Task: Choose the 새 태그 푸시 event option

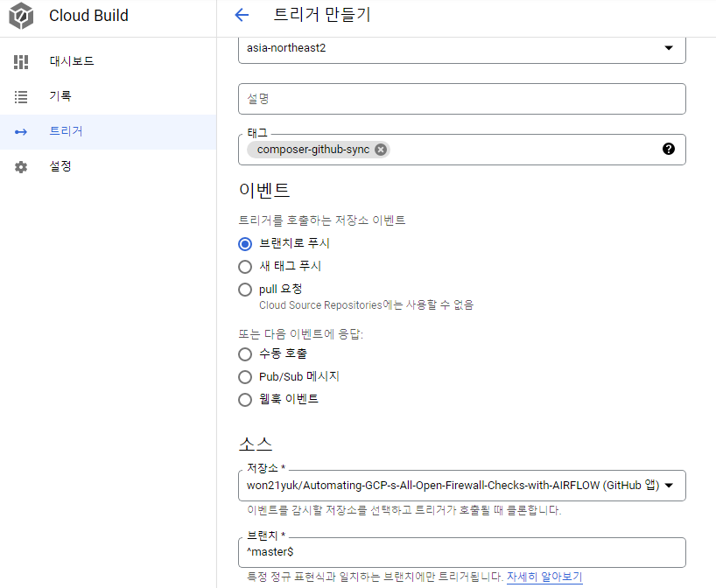Action: click(245, 267)
